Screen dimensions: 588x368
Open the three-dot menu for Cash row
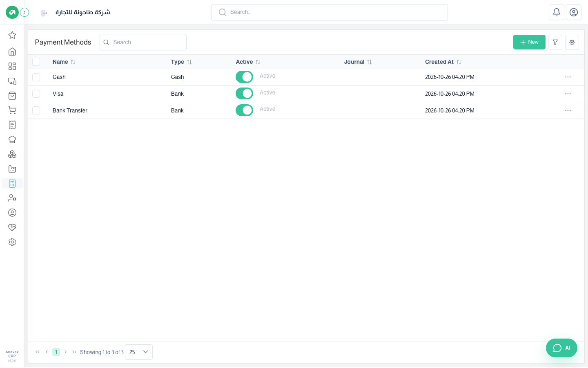click(x=568, y=77)
